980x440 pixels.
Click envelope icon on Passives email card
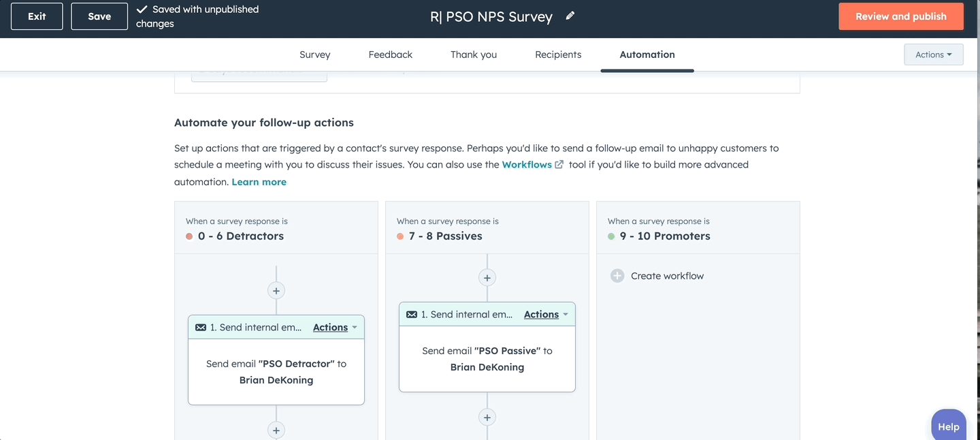[x=412, y=315]
